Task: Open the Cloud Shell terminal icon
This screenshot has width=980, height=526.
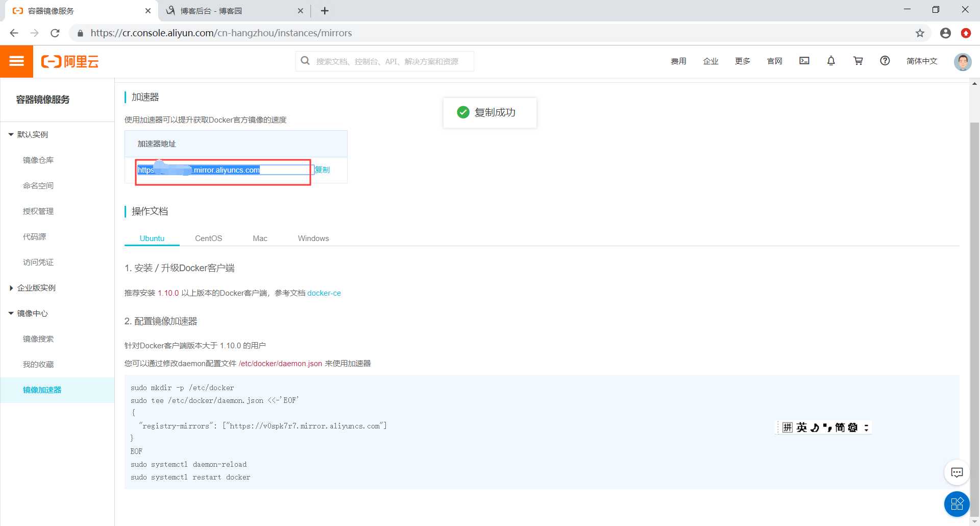Action: [x=804, y=61]
